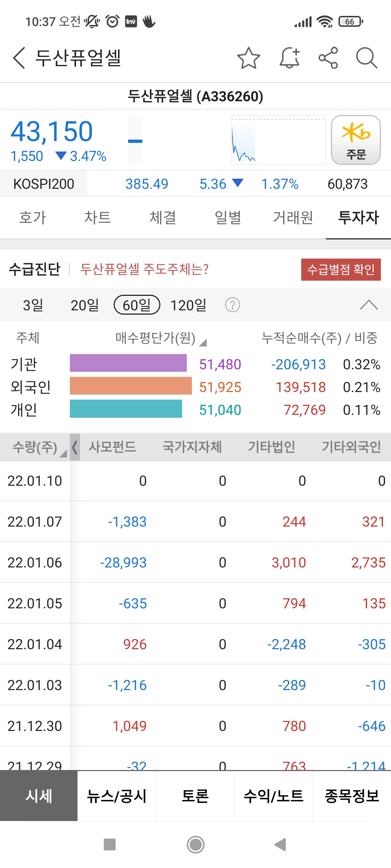Tap the 기타법인 column header

[x=272, y=447]
